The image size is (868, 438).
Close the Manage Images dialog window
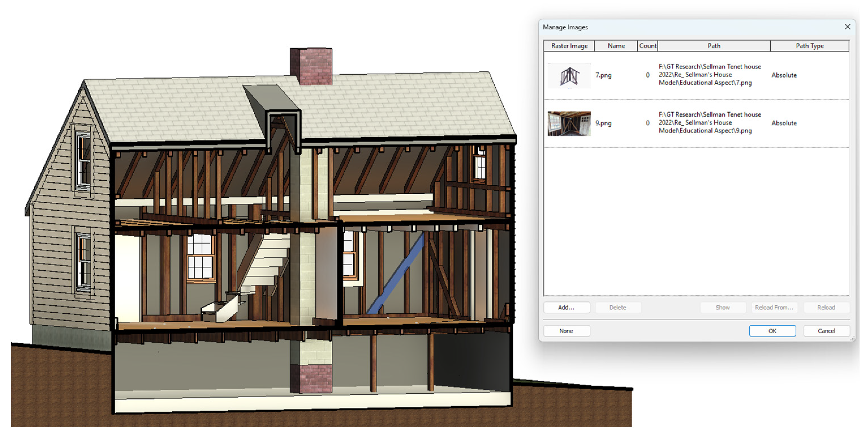[x=847, y=27]
